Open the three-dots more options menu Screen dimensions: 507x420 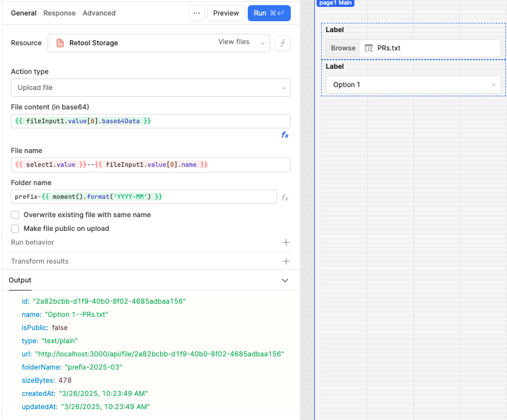point(197,13)
